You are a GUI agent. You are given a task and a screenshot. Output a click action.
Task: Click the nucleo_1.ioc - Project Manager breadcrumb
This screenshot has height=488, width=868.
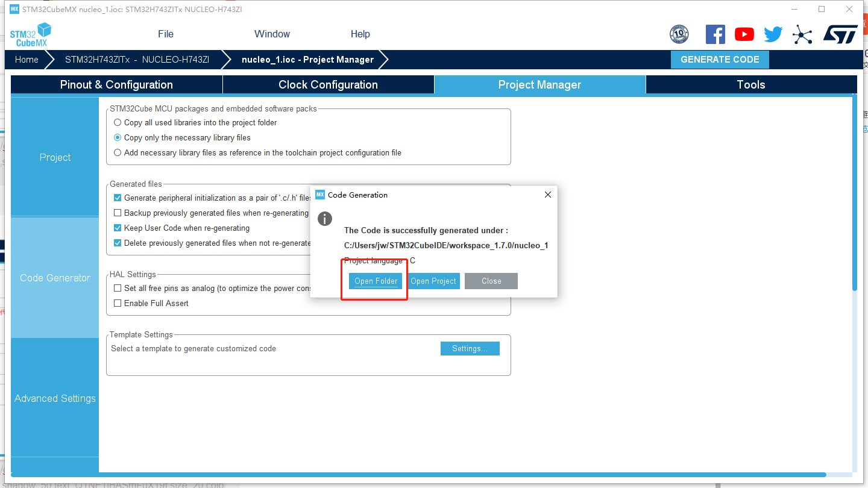pyautogui.click(x=307, y=60)
